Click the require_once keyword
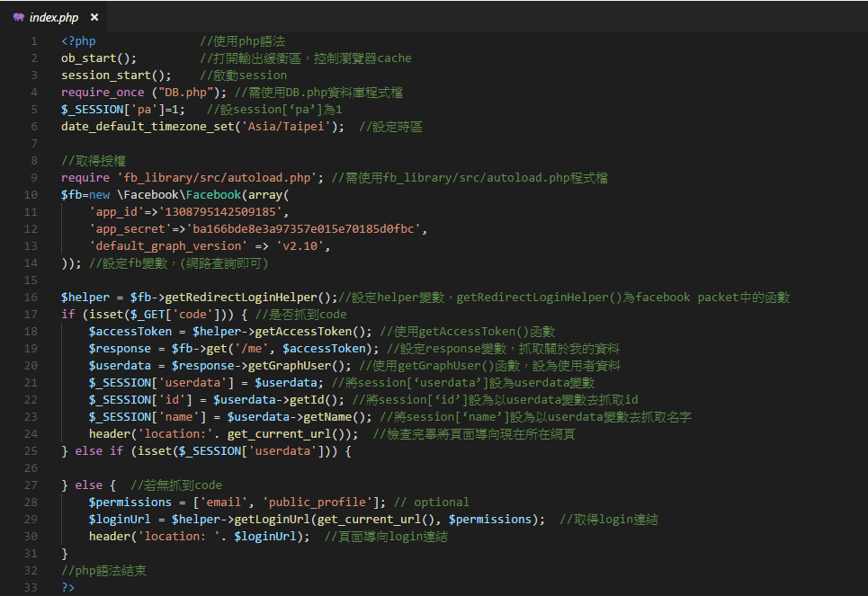The height and width of the screenshot is (596, 868). 103,93
